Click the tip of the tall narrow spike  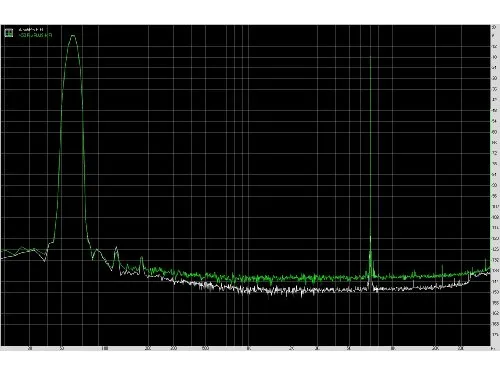tap(370, 58)
